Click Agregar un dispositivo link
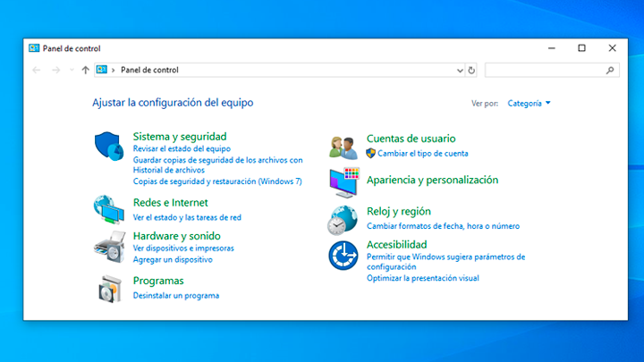The height and width of the screenshot is (362, 644). (x=173, y=259)
